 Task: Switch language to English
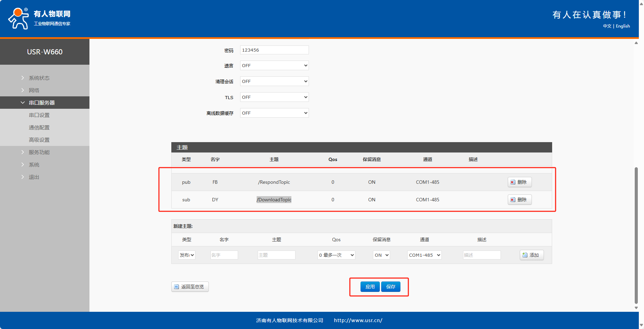[623, 26]
